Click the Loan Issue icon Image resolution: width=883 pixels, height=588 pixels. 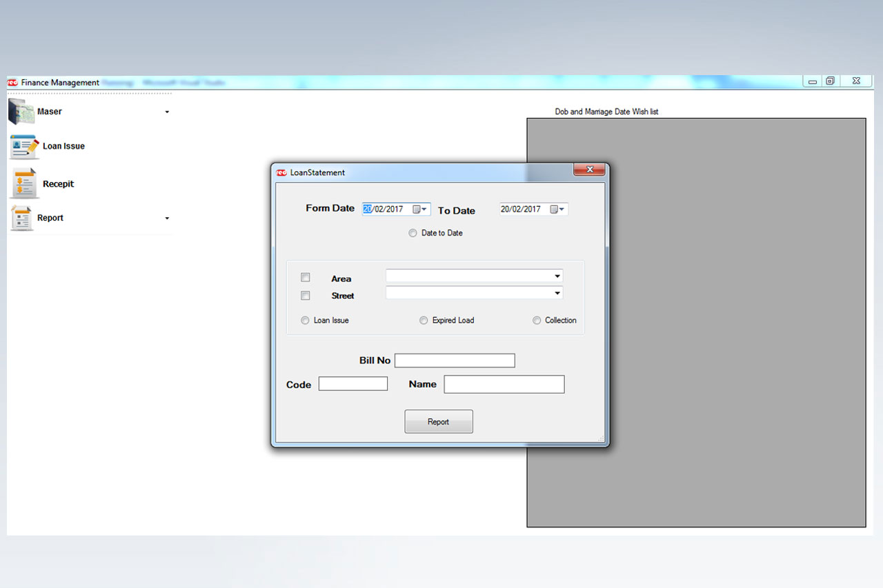coord(24,146)
